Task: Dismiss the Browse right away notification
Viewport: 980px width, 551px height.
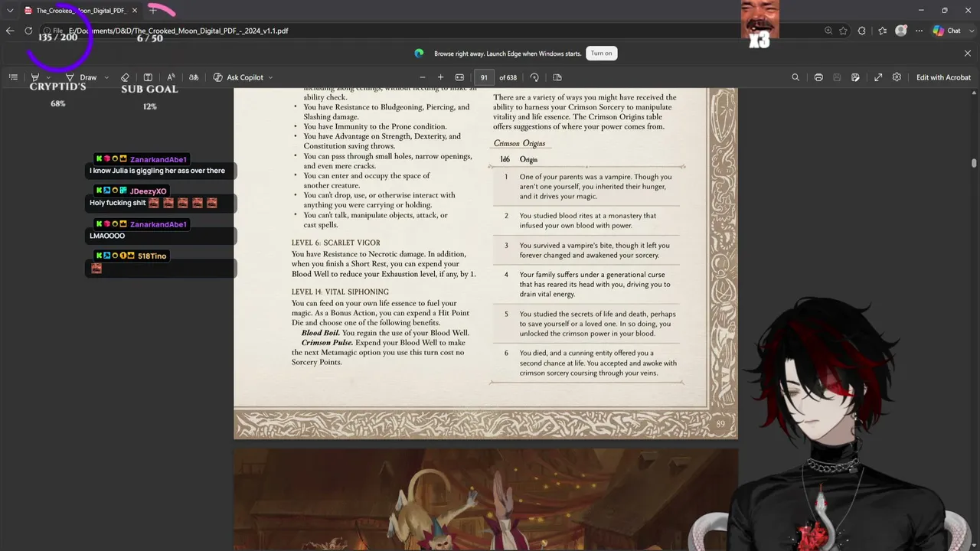Action: [x=968, y=53]
